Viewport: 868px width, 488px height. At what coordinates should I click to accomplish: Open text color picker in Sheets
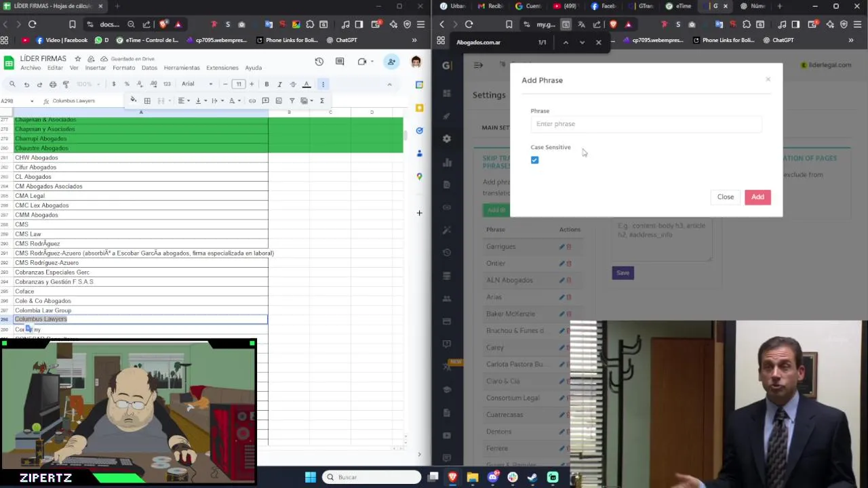click(x=307, y=84)
